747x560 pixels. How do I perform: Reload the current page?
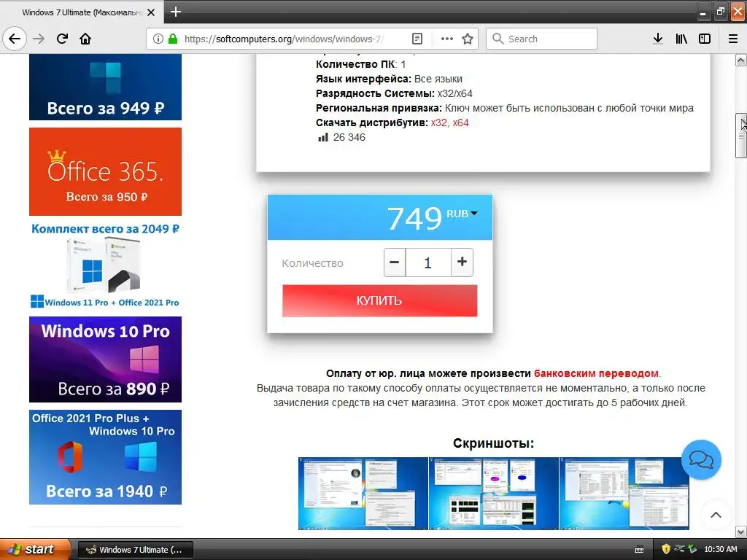pos(62,39)
